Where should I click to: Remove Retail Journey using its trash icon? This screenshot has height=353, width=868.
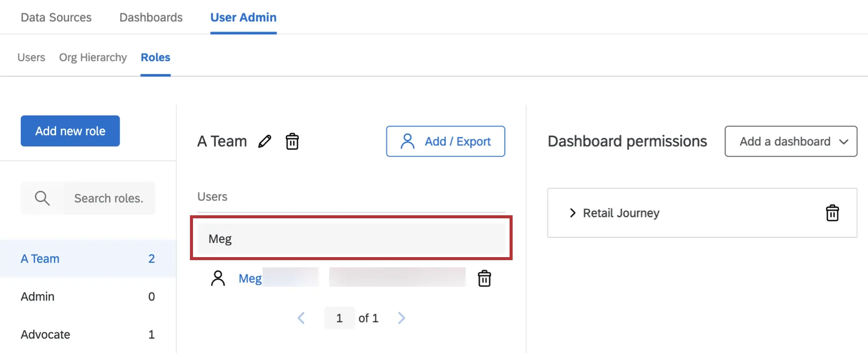[833, 213]
